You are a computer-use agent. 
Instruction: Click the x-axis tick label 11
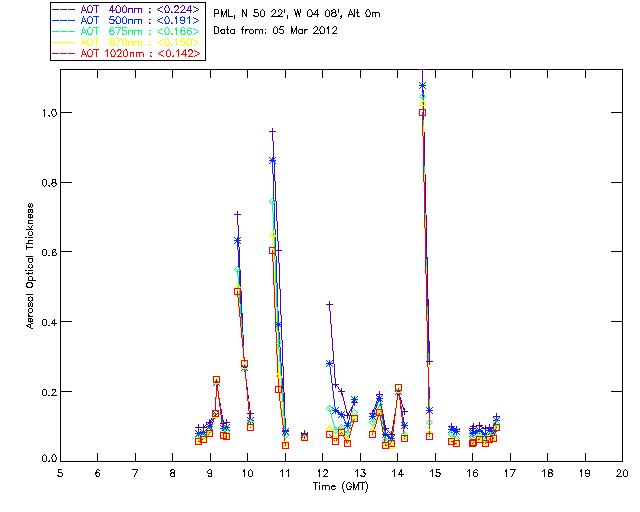[285, 473]
